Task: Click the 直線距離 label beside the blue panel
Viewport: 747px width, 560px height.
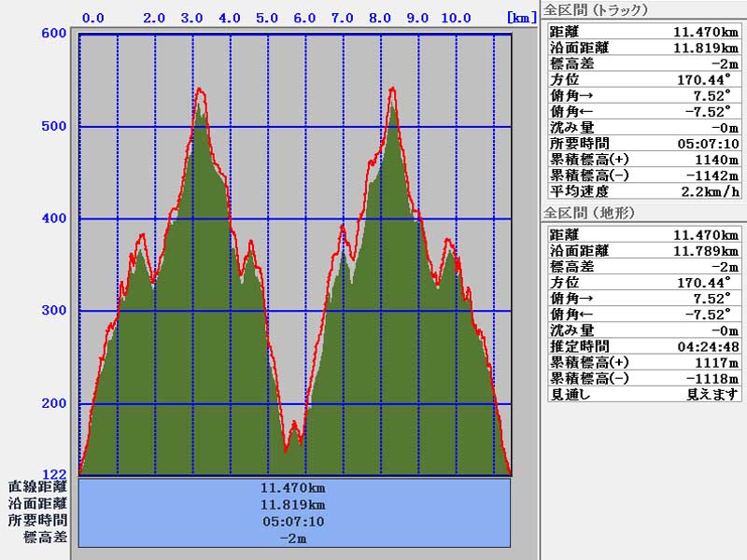Action: (37, 487)
